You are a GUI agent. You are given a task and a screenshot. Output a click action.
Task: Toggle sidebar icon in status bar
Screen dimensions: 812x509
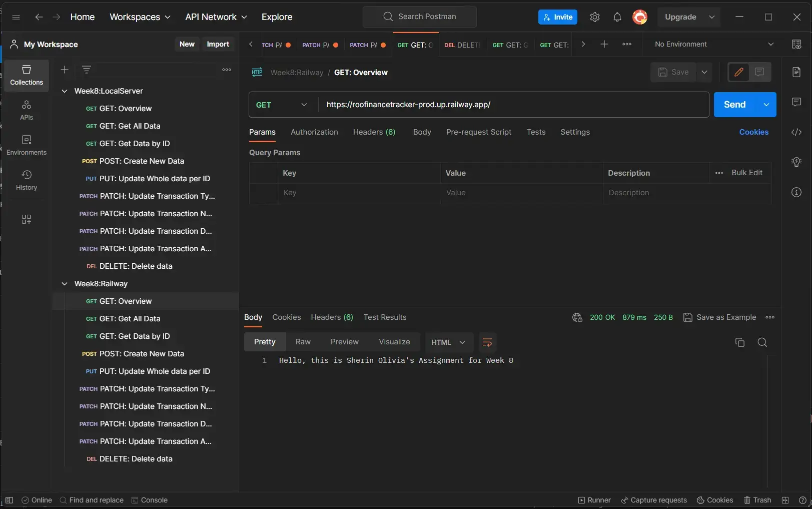point(9,500)
